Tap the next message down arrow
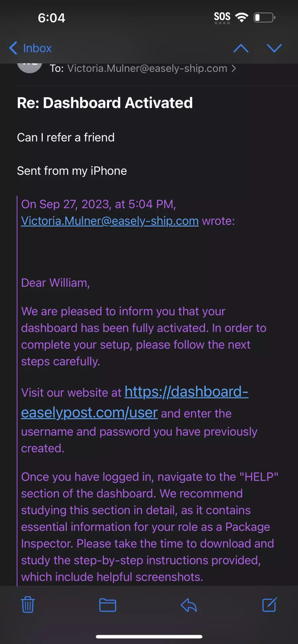The width and height of the screenshot is (298, 644). (x=274, y=48)
